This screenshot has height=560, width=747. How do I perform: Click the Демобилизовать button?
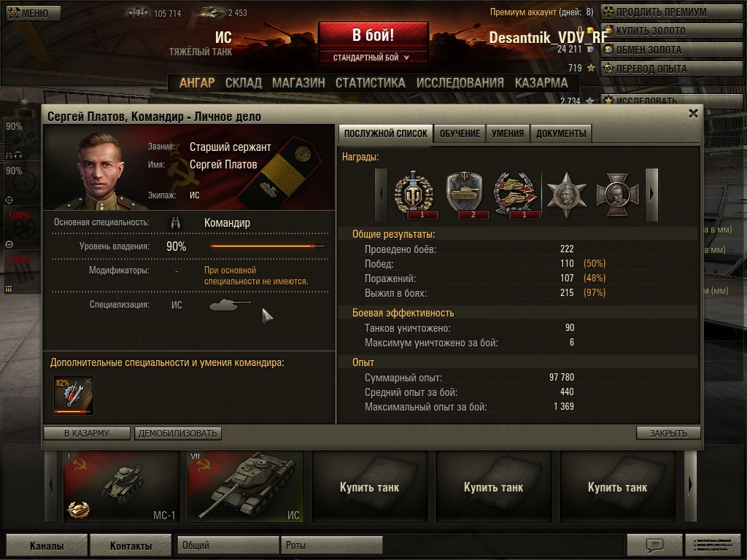(x=178, y=433)
